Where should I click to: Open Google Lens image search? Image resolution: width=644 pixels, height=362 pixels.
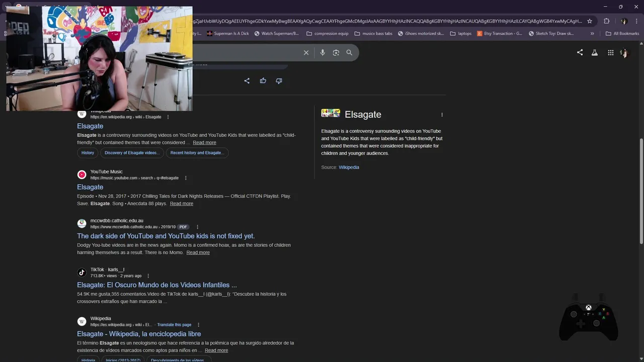[x=336, y=53]
